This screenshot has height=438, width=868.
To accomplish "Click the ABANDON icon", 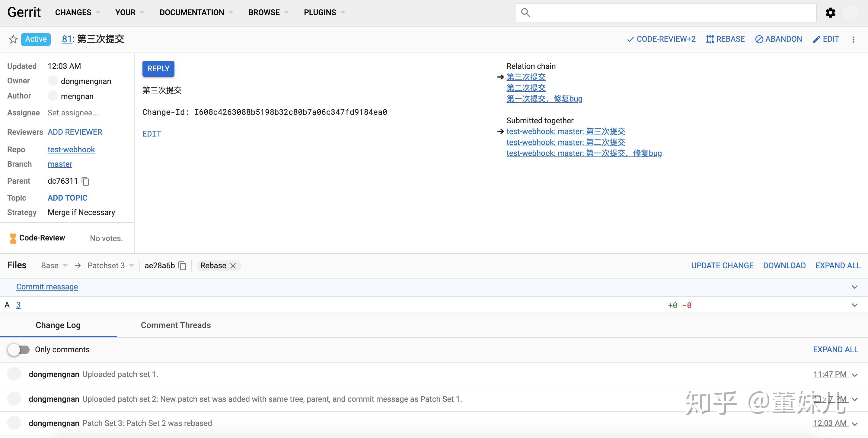I will click(759, 39).
